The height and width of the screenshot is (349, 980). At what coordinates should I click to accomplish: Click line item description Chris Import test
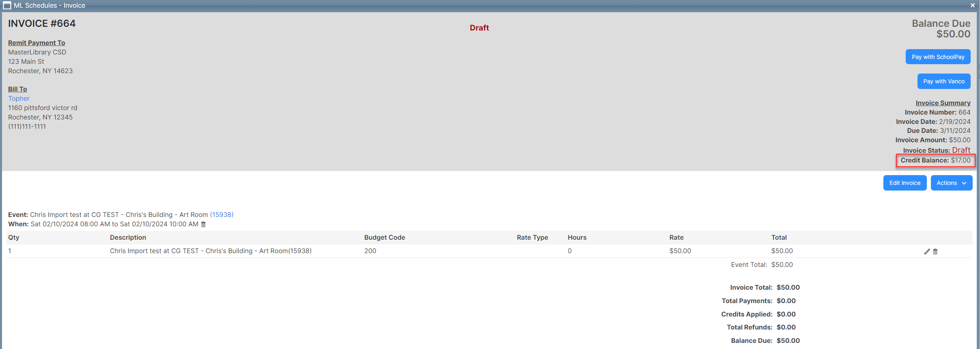[x=211, y=251]
